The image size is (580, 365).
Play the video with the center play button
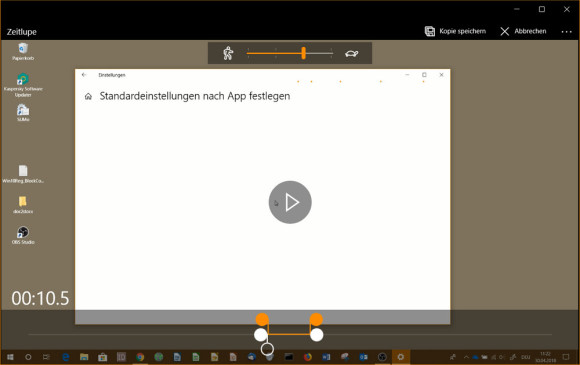[290, 202]
